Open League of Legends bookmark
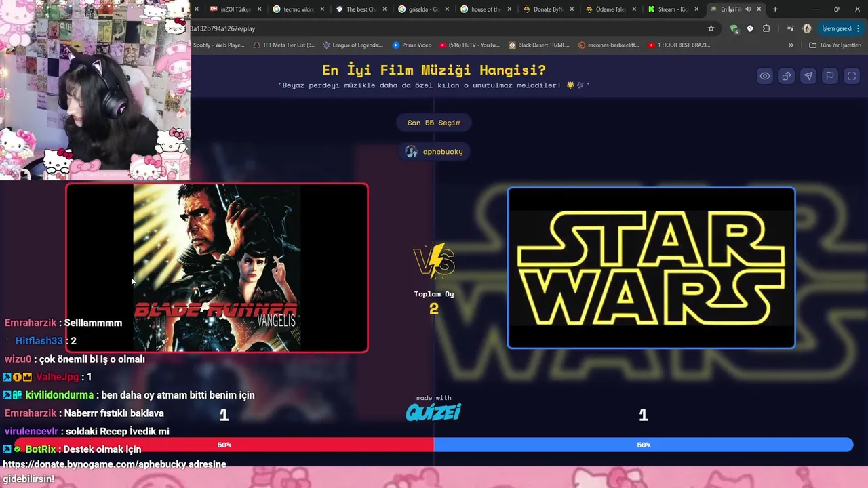The image size is (868, 488). click(x=353, y=45)
